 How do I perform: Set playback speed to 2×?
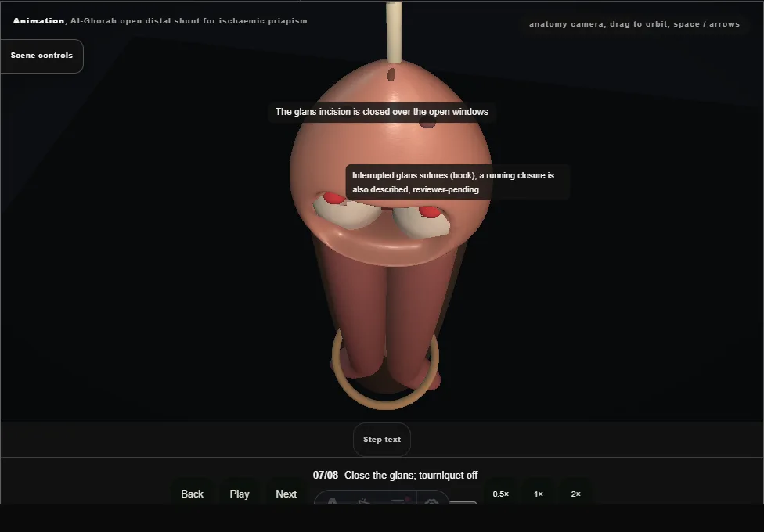pos(575,494)
